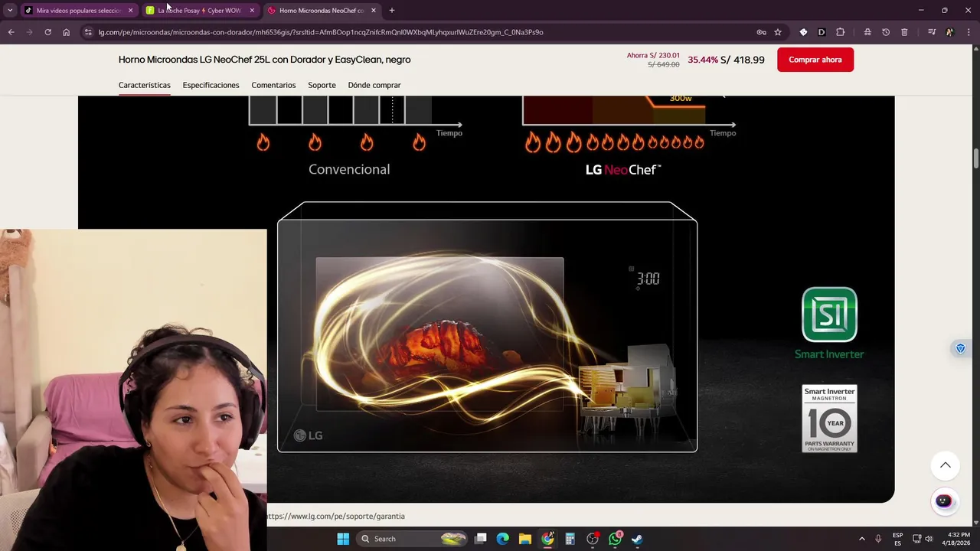Click the D extension icon in toolbar

pyautogui.click(x=822, y=32)
